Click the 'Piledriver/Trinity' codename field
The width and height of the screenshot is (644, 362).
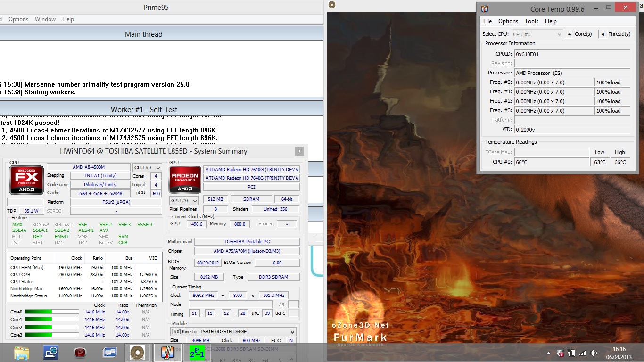100,185
